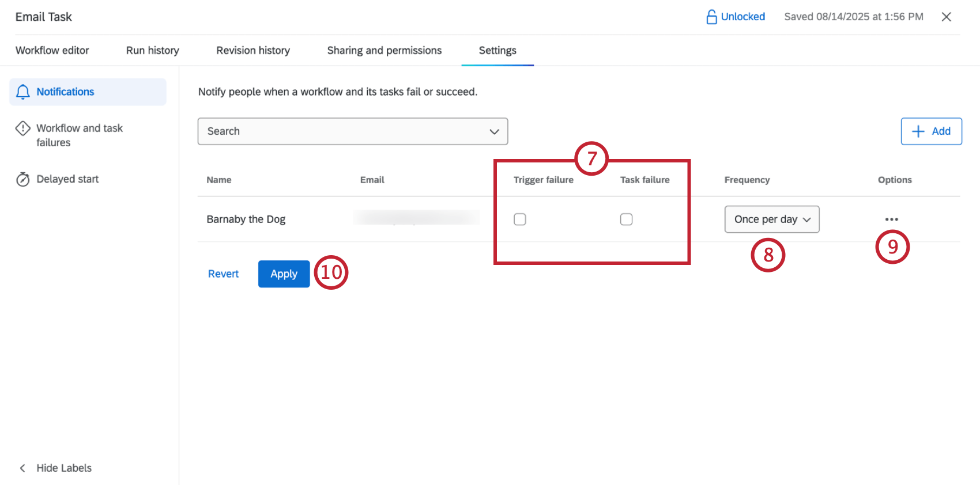Click the Revert link
This screenshot has height=485, width=980.
(x=223, y=274)
